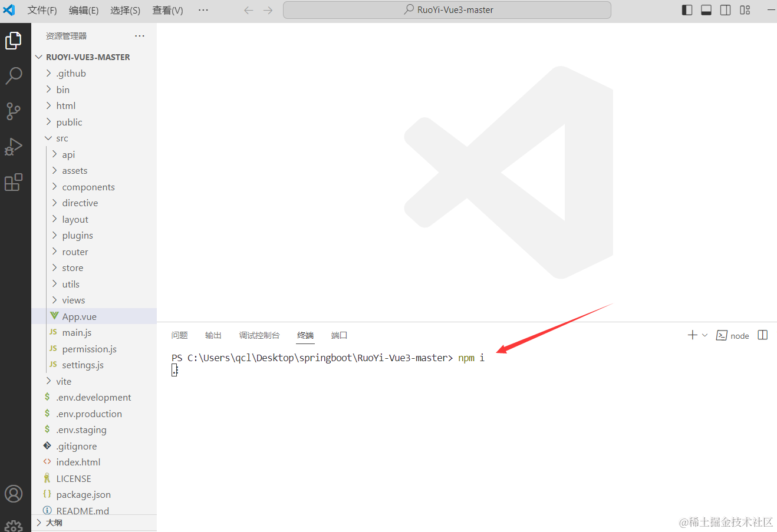This screenshot has width=777, height=532.
Task: Open the Explorer view in activity bar
Action: (x=14, y=41)
